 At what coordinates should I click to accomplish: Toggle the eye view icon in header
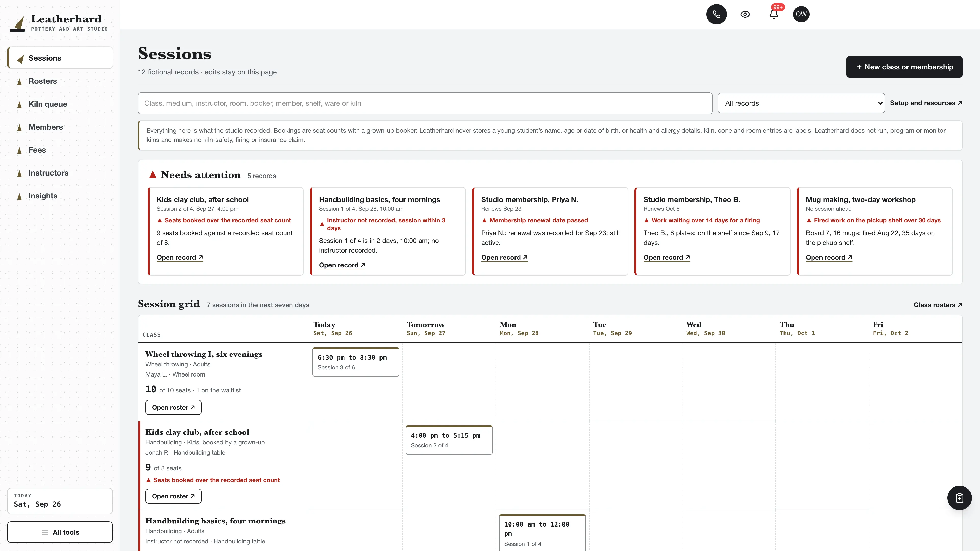point(745,14)
